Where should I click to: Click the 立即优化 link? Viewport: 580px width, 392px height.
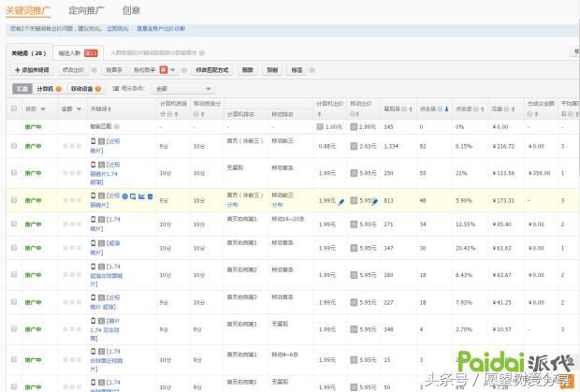point(118,29)
